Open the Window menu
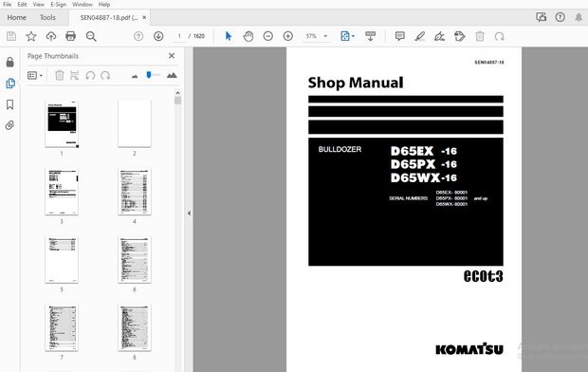Screen dimensions: 588x372 coord(83,5)
